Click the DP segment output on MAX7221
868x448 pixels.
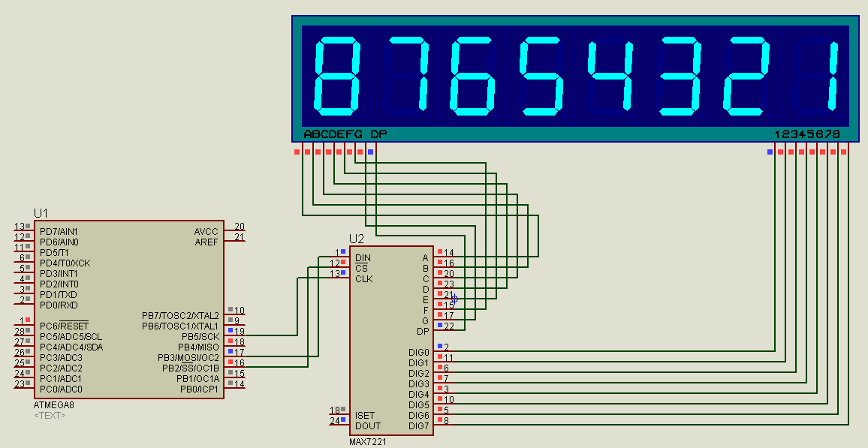point(423,331)
